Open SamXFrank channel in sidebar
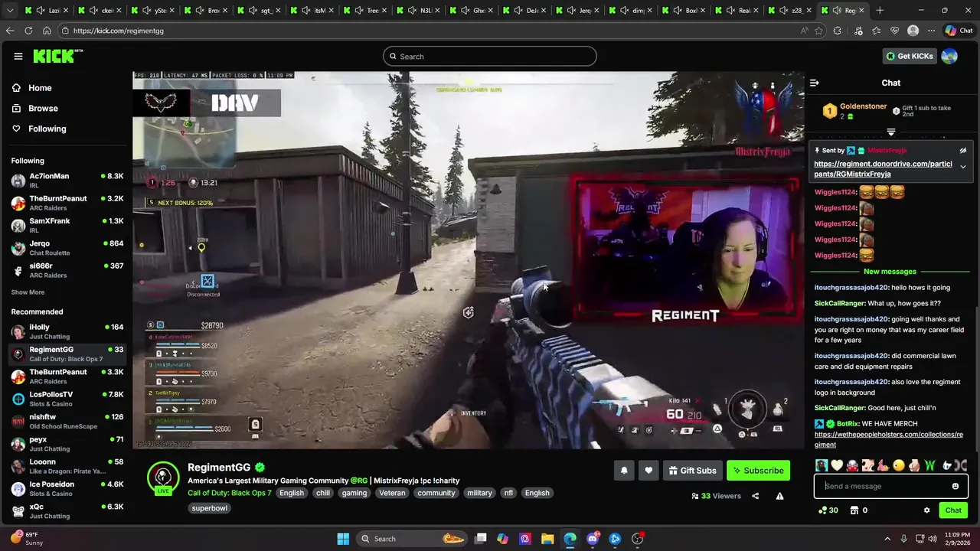 67,225
